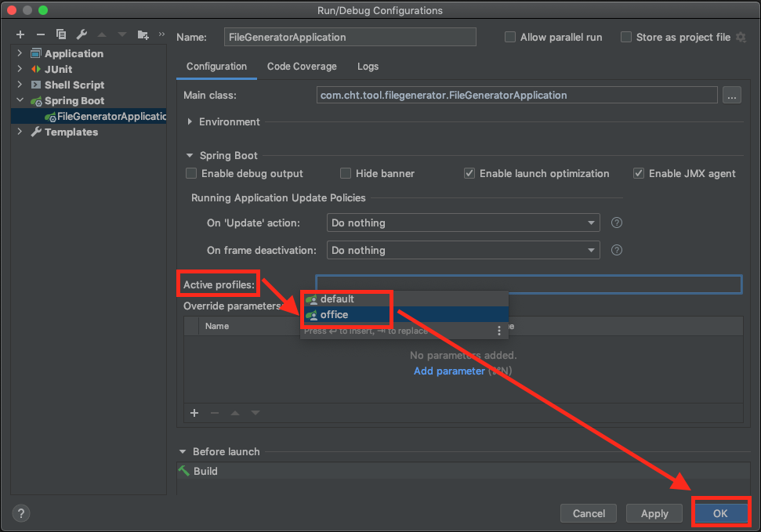Screen dimensions: 761x532
Task: Click the OK button
Action: click(x=720, y=512)
